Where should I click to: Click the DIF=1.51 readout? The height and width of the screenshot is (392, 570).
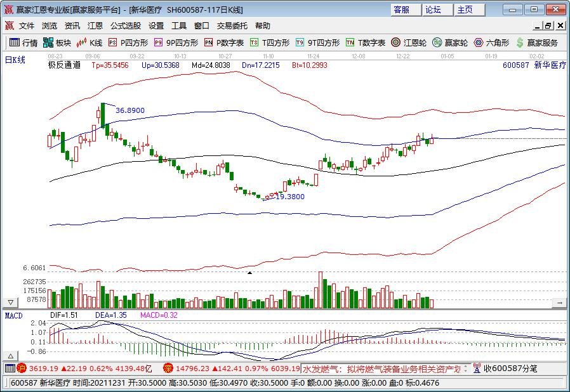(x=64, y=315)
